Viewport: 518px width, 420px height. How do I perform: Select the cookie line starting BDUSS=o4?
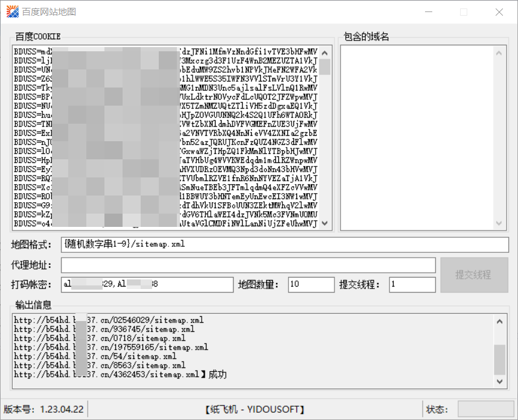[165, 223]
